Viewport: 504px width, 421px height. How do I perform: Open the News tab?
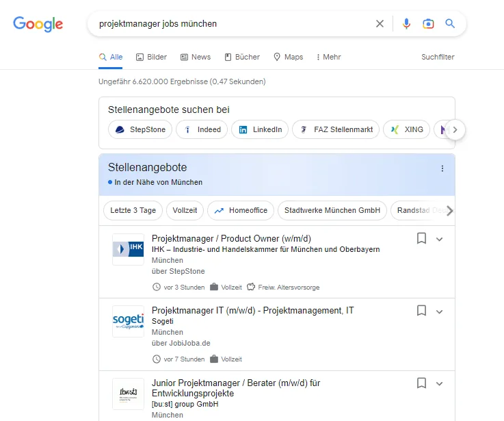pyautogui.click(x=196, y=57)
